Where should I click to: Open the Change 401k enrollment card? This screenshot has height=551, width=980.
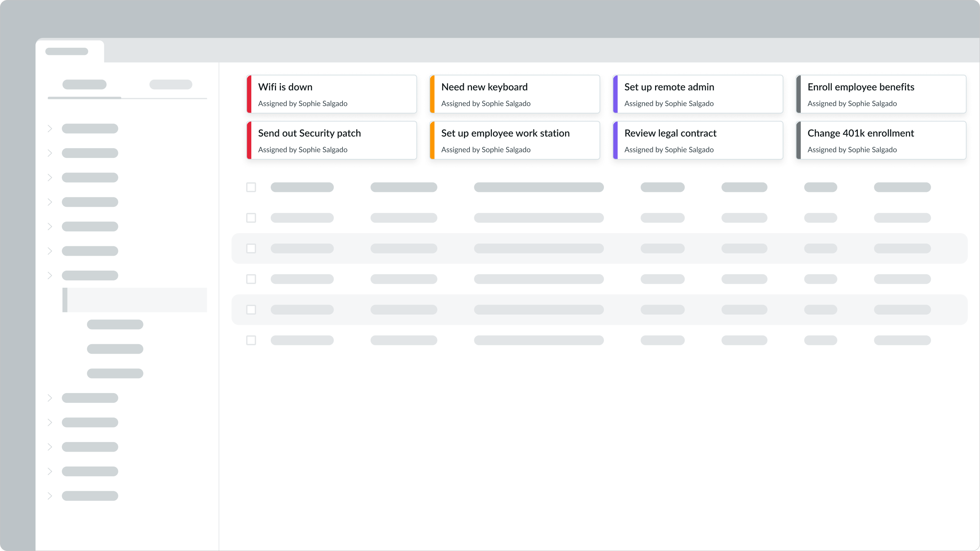[x=881, y=140]
